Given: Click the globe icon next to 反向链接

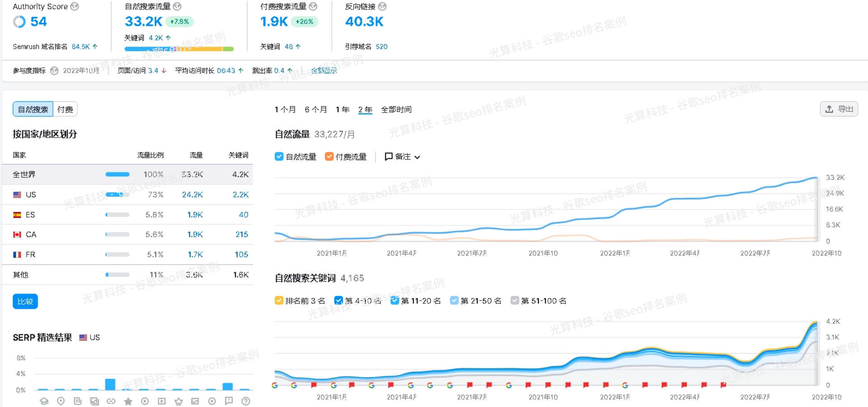Looking at the screenshot, I should (x=382, y=6).
